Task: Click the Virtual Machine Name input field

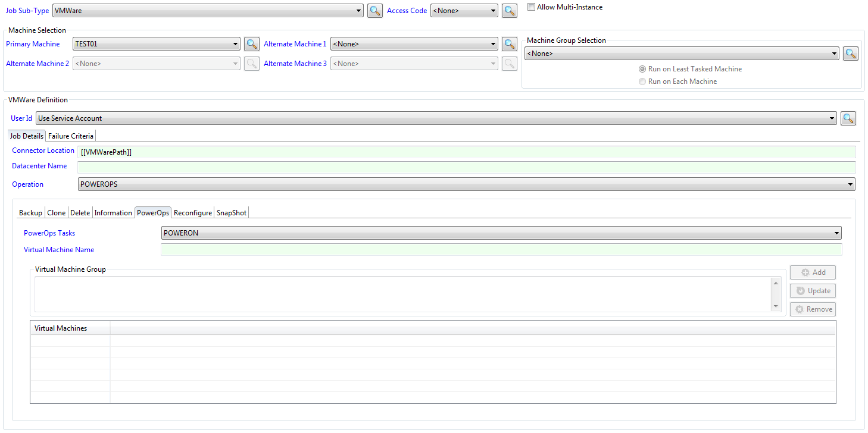Action: pyautogui.click(x=501, y=250)
